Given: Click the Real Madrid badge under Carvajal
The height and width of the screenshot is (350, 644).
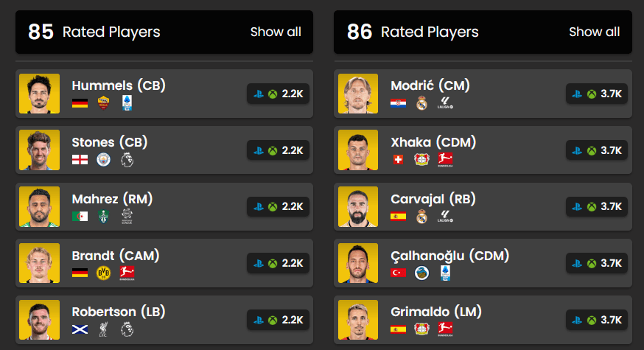Looking at the screenshot, I should tap(421, 216).
